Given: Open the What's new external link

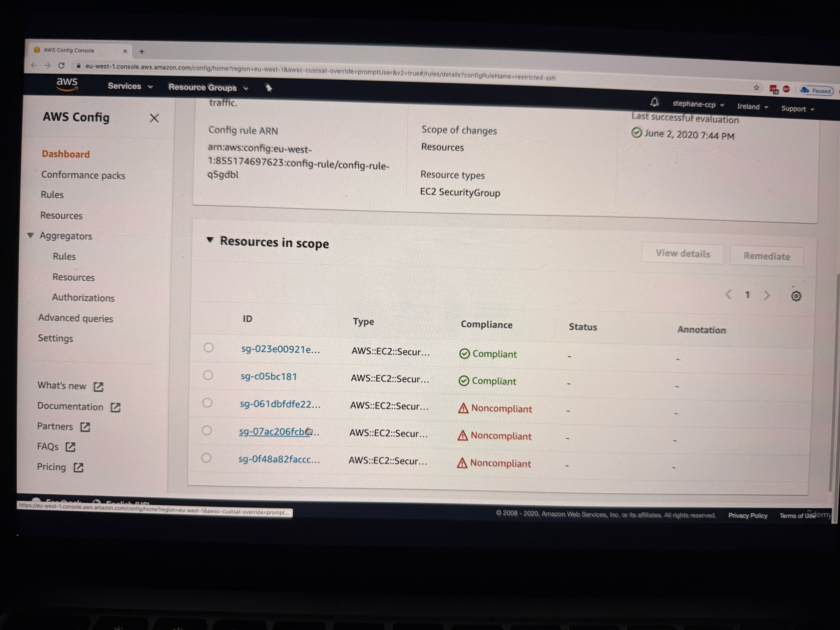Looking at the screenshot, I should (70, 386).
